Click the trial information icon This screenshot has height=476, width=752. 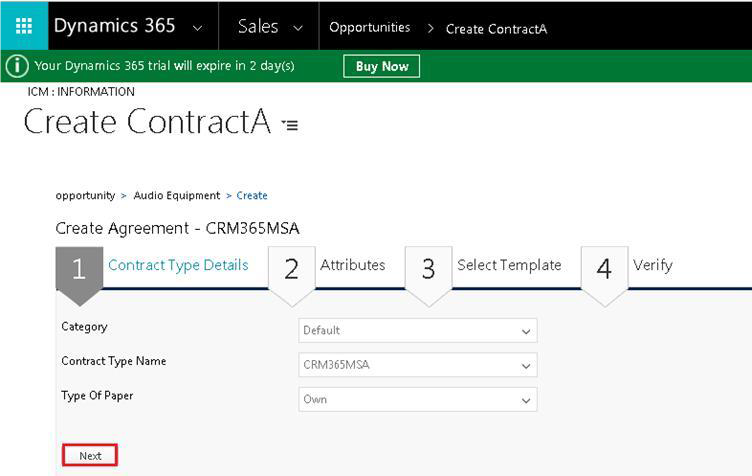tap(17, 66)
